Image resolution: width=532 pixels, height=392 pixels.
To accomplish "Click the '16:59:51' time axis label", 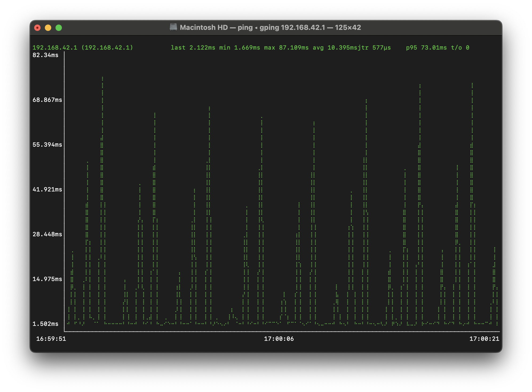I will (51, 339).
